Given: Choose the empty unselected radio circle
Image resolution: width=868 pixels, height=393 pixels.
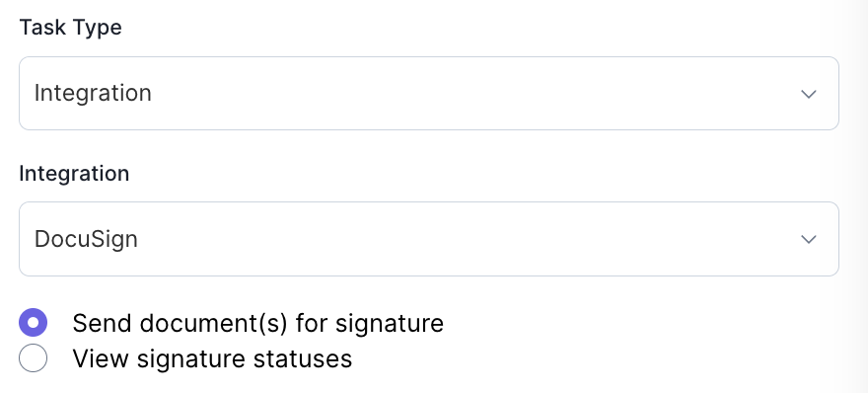Looking at the screenshot, I should [x=33, y=358].
